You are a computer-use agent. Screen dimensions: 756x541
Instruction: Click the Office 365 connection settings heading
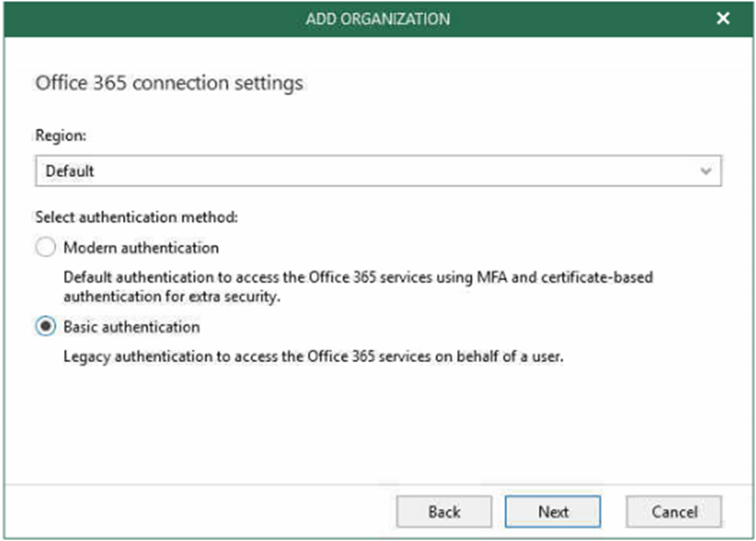pyautogui.click(x=169, y=84)
